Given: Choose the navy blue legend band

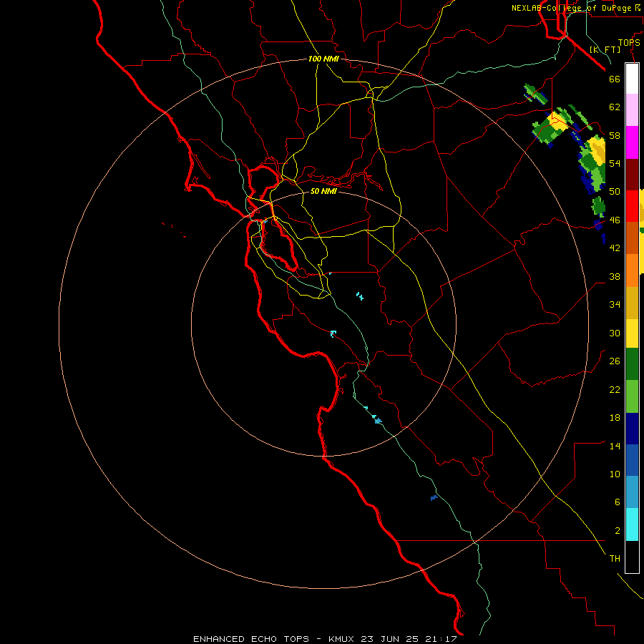Looking at the screenshot, I should point(632,429).
